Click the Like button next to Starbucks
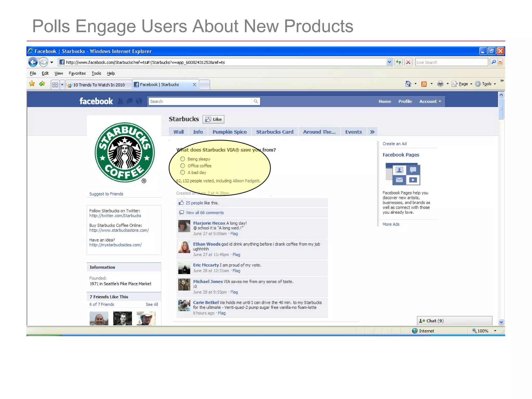The image size is (532, 399). [213, 119]
